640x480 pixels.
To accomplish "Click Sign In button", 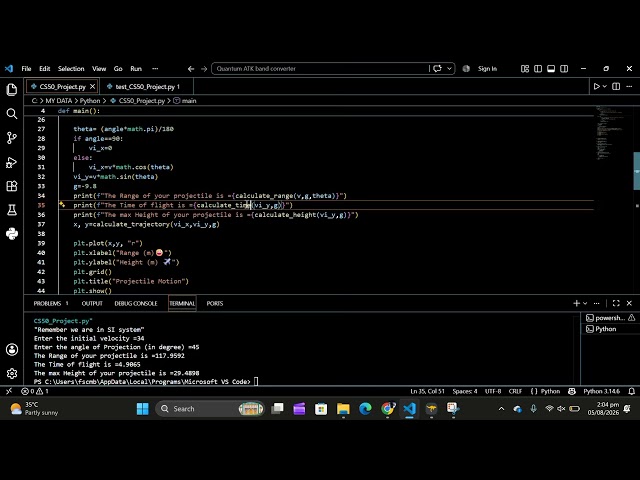I will tap(487, 69).
